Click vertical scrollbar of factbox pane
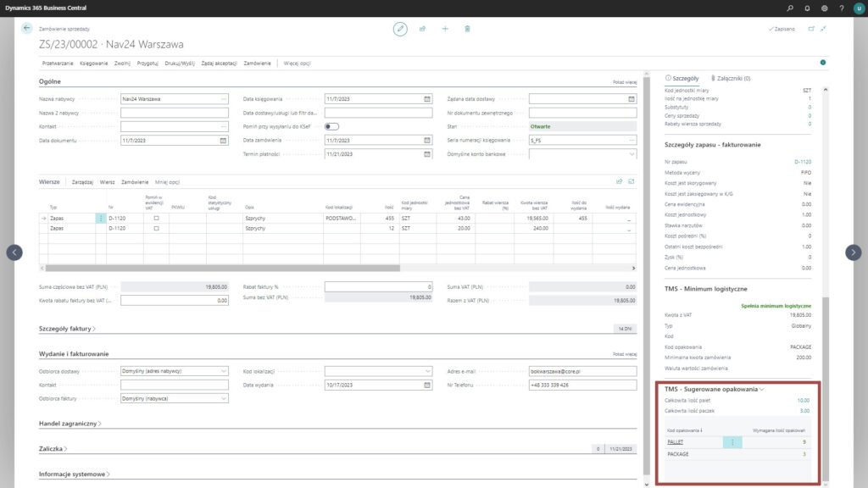The width and height of the screenshot is (868, 488). tap(826, 387)
